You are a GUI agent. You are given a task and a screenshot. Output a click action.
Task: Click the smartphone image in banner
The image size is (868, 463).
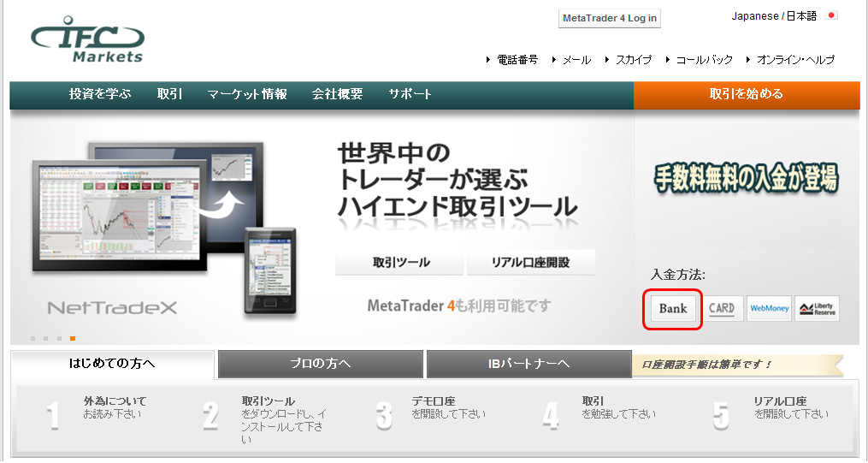[x=271, y=271]
